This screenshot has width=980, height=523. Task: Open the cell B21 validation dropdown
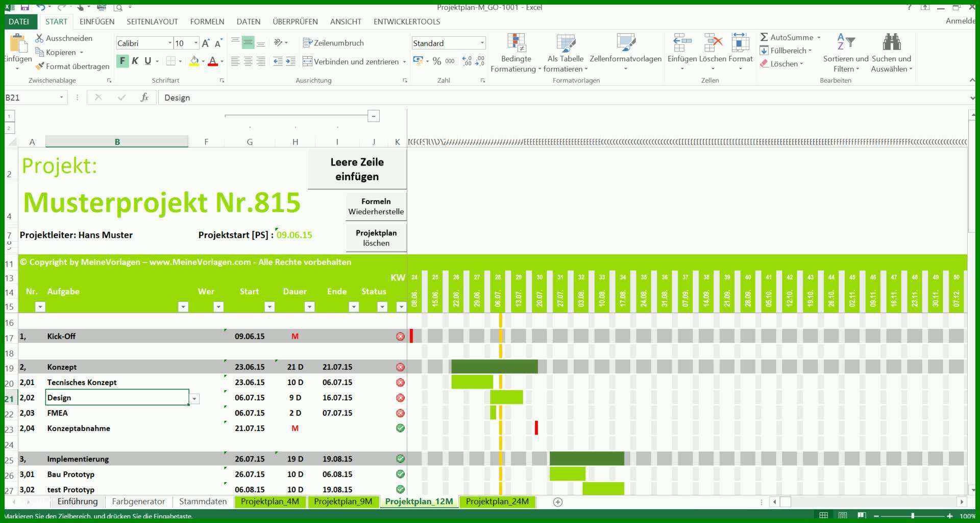pos(194,399)
